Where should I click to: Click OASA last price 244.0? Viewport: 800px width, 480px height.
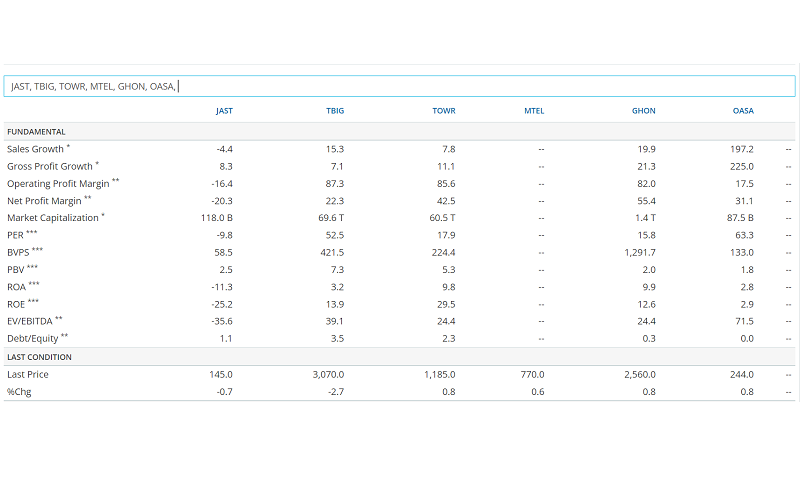(x=742, y=374)
